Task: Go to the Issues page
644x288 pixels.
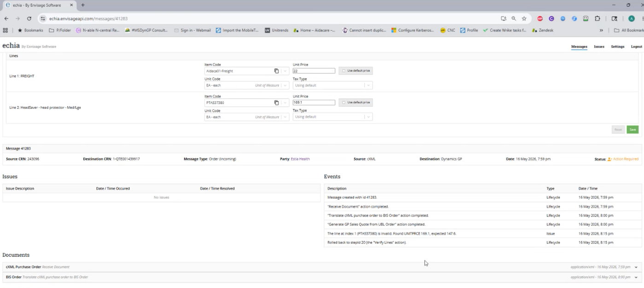Action: [599, 46]
